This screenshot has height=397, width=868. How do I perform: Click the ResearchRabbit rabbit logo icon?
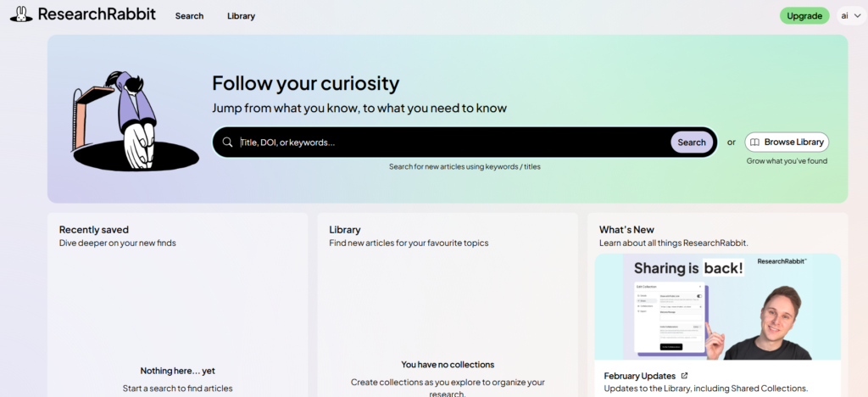tap(21, 14)
